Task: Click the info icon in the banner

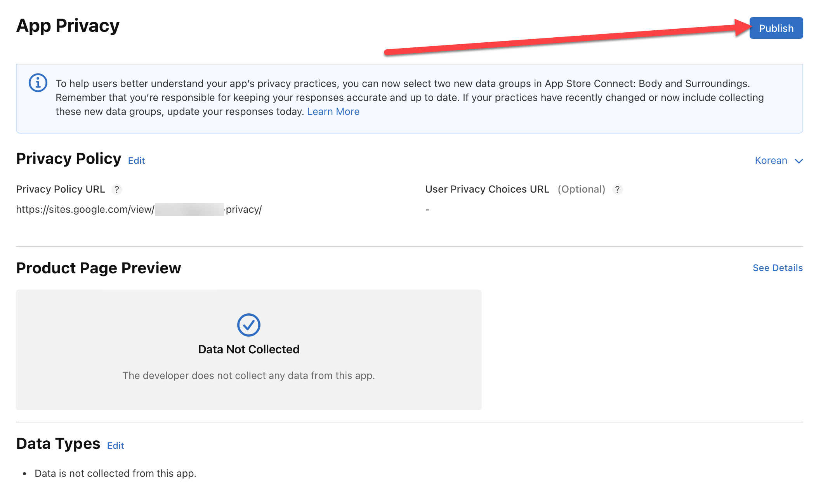Action: click(x=38, y=83)
